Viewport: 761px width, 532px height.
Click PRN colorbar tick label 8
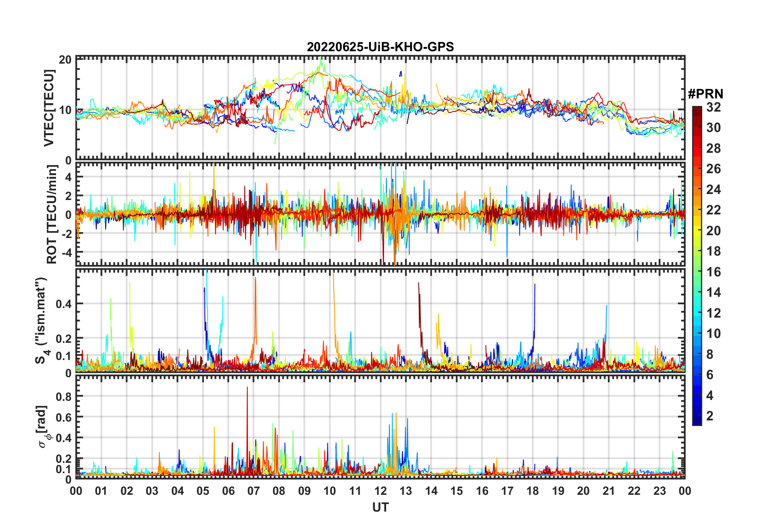coord(710,354)
